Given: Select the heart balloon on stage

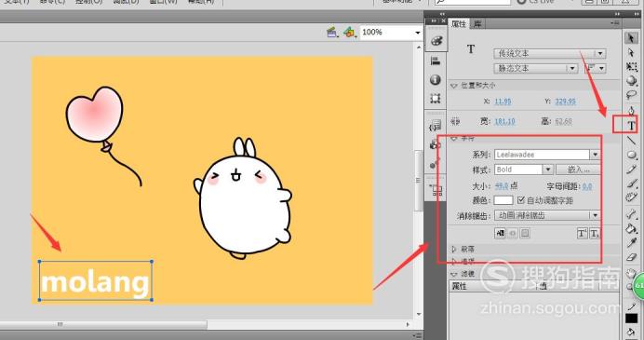Looking at the screenshot, I should point(95,115).
